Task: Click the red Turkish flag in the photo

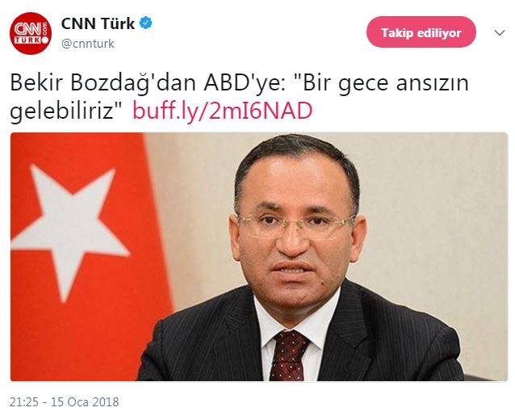Action: (89, 257)
